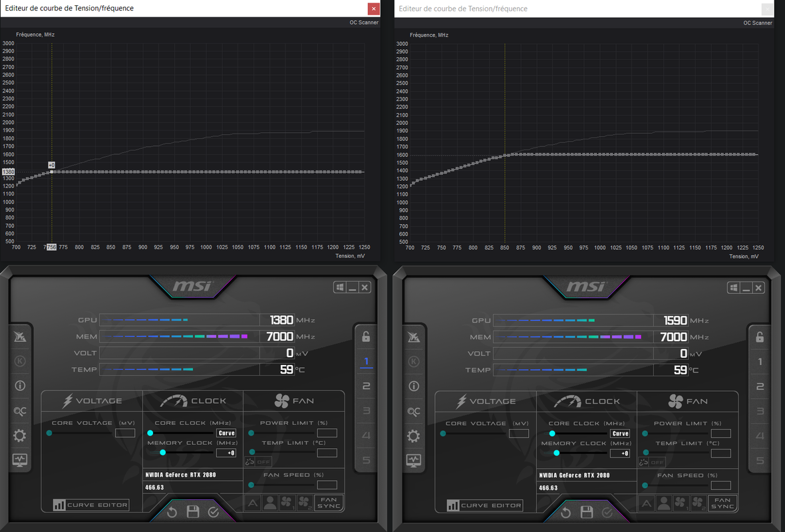Open hardware monitor icon in left Afterburner
The image size is (785, 532).
[x=19, y=460]
